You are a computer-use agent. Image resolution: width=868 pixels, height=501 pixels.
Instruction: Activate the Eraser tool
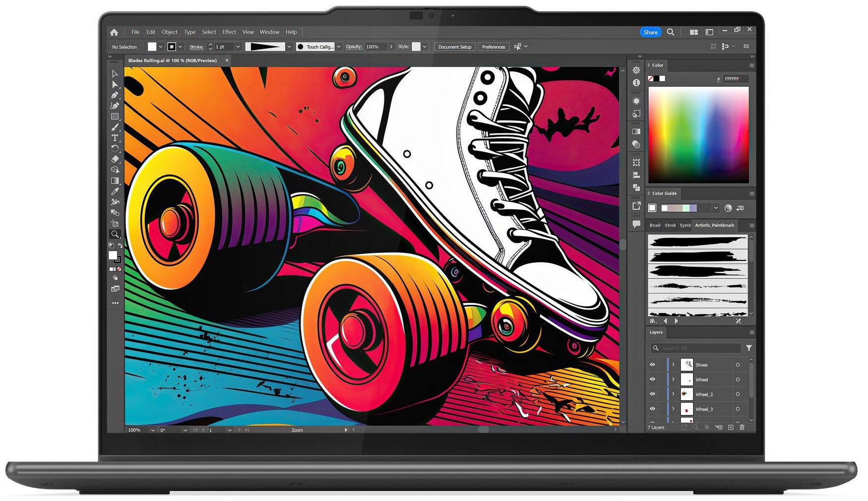[115, 159]
